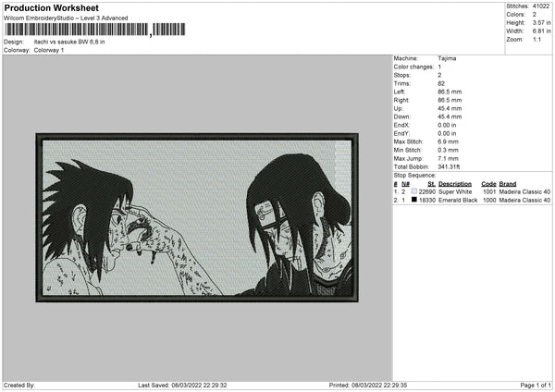Click the 'N#' column header
This screenshot has width=555, height=392.
pyautogui.click(x=405, y=184)
